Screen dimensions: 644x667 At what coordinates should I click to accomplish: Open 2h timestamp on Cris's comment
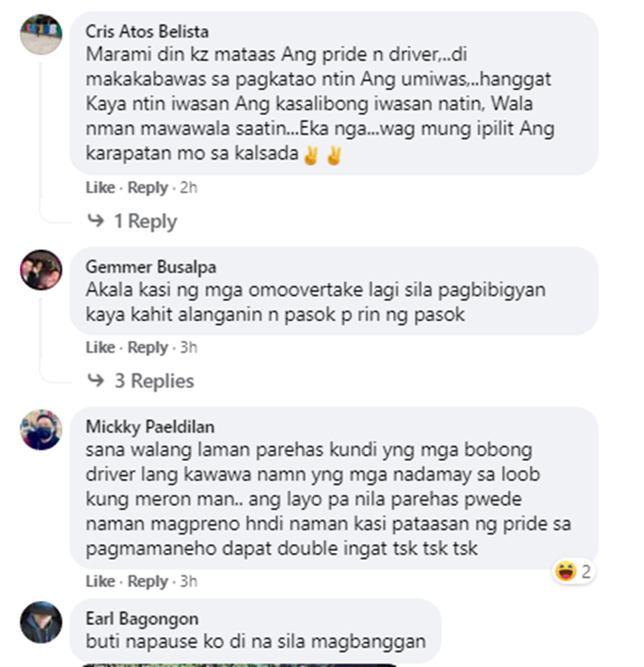click(189, 188)
